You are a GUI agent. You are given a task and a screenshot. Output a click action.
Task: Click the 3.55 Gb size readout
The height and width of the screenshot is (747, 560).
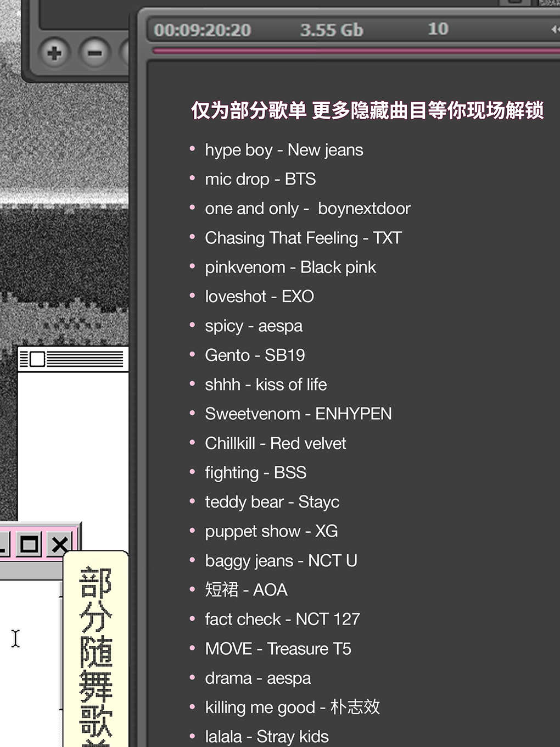coord(332,30)
